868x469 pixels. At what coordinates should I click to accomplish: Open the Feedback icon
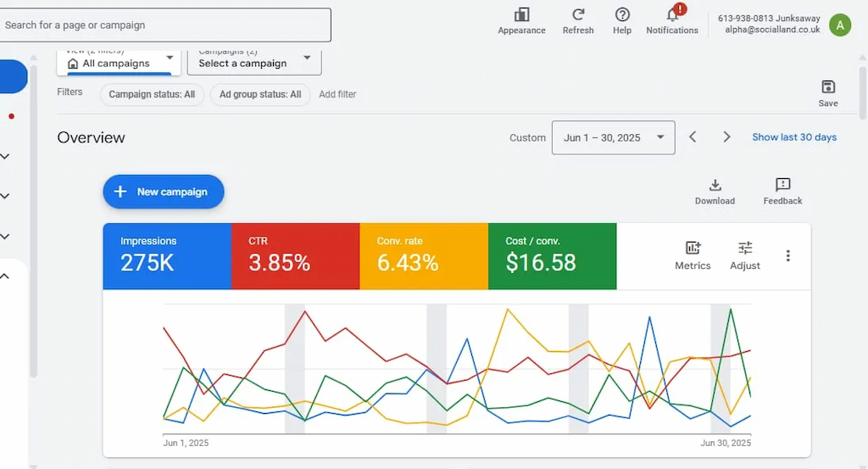(x=782, y=186)
